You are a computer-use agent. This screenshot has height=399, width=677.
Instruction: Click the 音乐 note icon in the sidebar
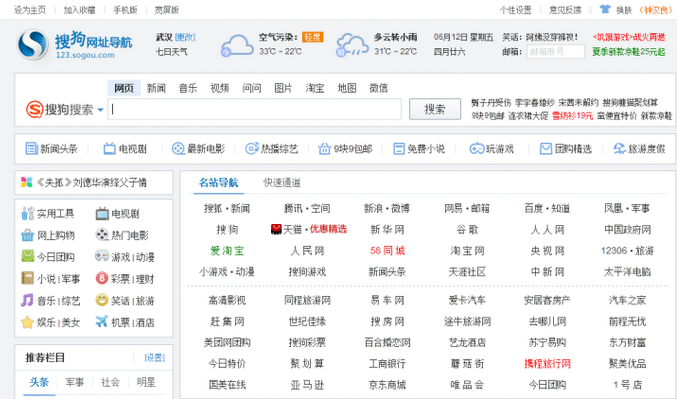(27, 300)
